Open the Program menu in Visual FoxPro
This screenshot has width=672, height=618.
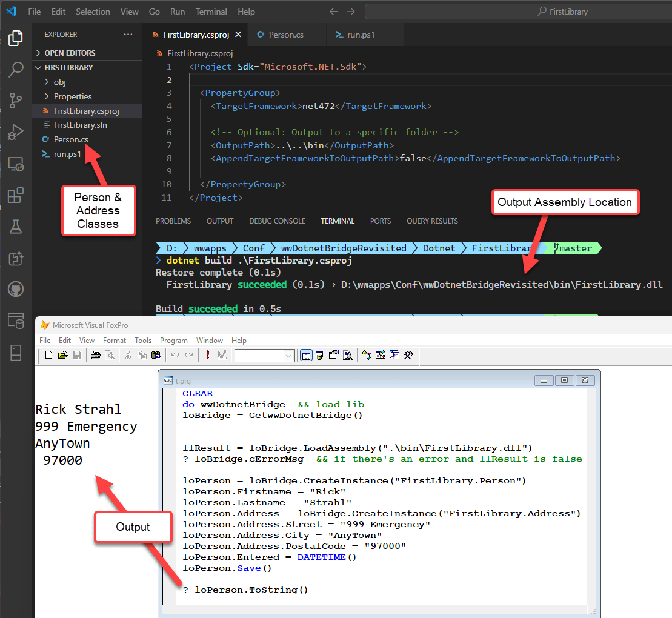coord(174,341)
